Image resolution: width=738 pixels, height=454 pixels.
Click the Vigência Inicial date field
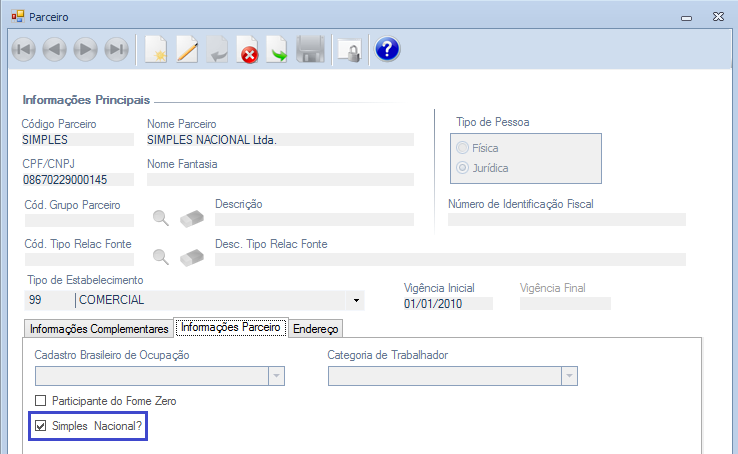click(x=448, y=303)
